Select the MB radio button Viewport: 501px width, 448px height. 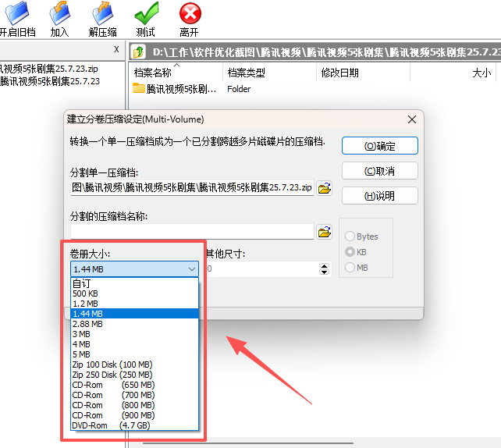click(350, 268)
